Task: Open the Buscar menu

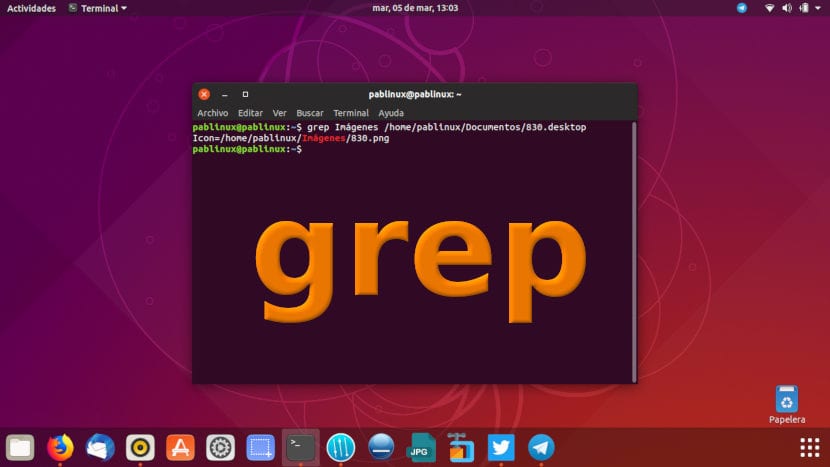Action: [310, 113]
